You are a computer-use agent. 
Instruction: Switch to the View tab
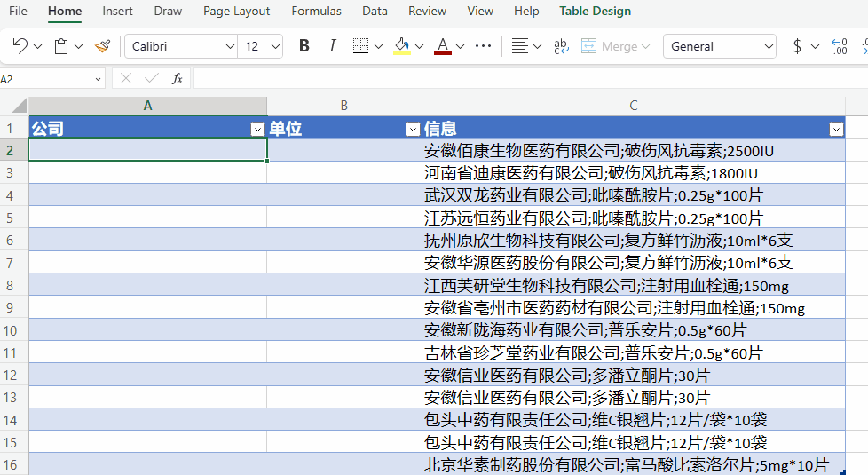[480, 11]
